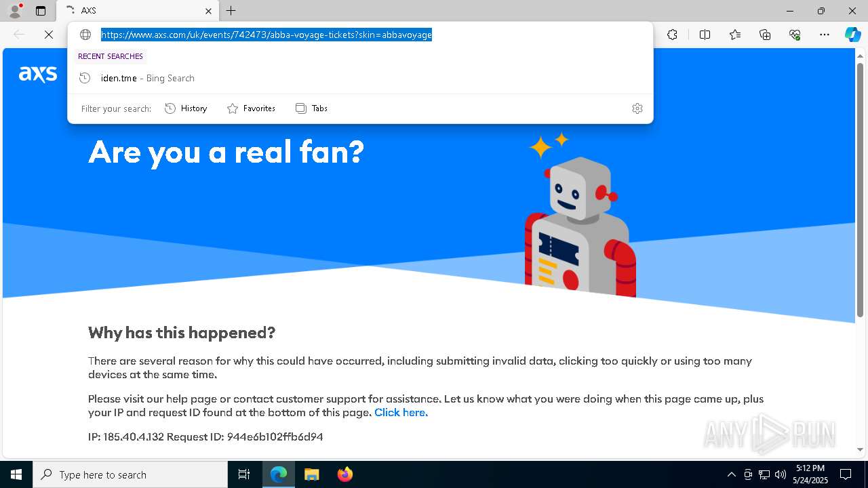The height and width of the screenshot is (488, 868).
Task: Select the 'iden.tme' recent search suggestion
Action: 360,78
